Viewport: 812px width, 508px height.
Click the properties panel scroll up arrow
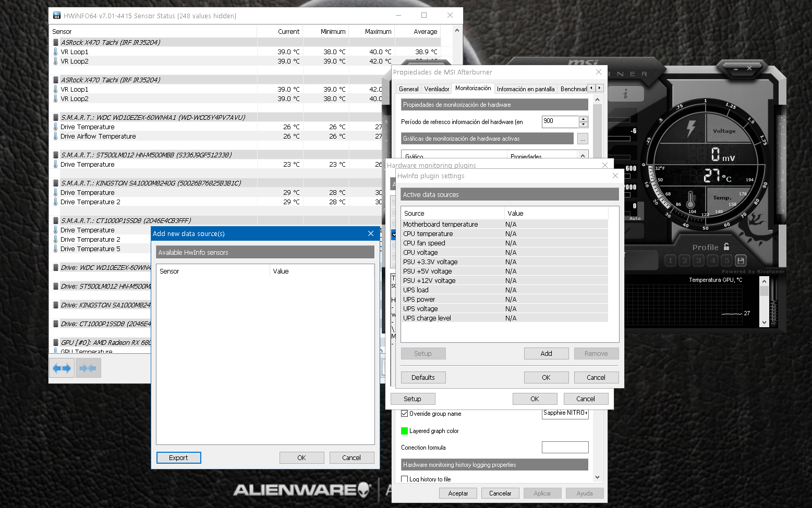(x=598, y=100)
